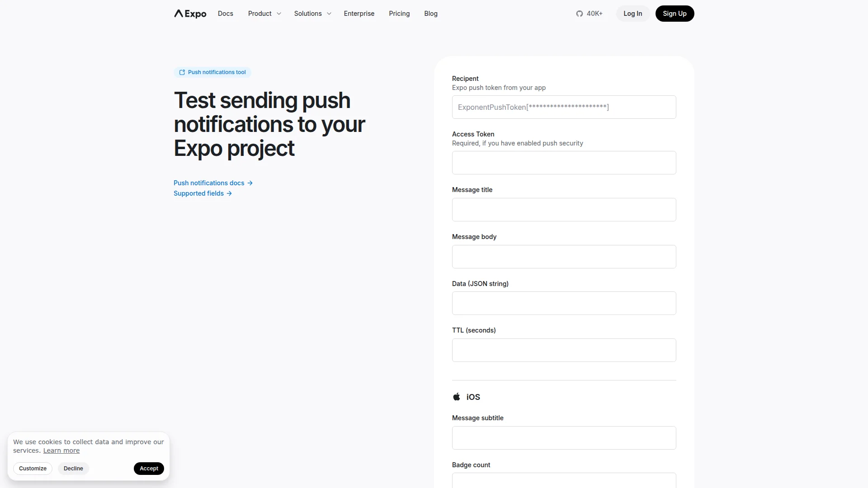Accept the cookie consent
868x488 pixels.
(149, 468)
